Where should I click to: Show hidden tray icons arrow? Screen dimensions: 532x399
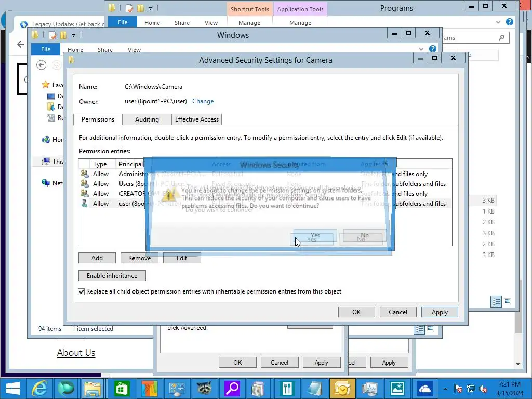[x=445, y=389]
